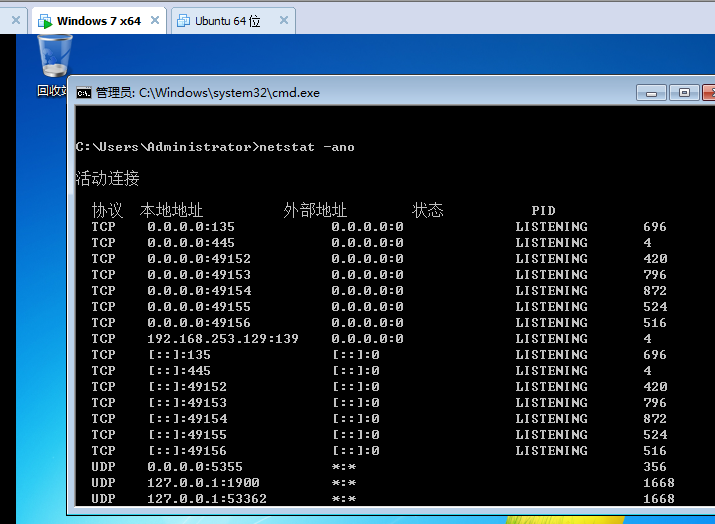Click local address 0.0.0.0:445
The width and height of the screenshot is (715, 524).
click(191, 243)
